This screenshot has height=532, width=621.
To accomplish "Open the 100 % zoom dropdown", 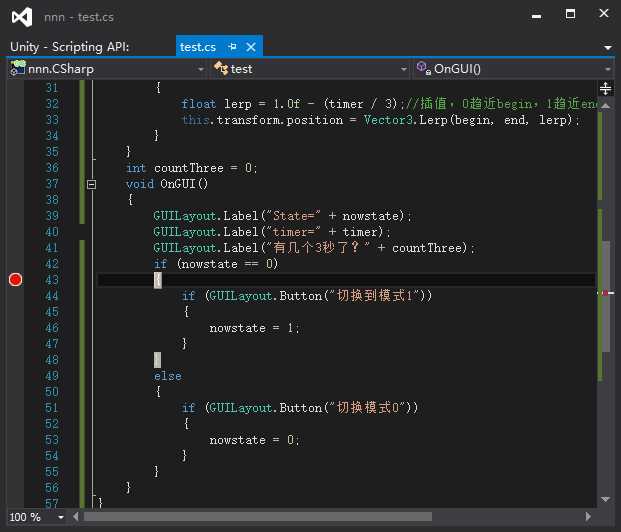I will coord(61,517).
